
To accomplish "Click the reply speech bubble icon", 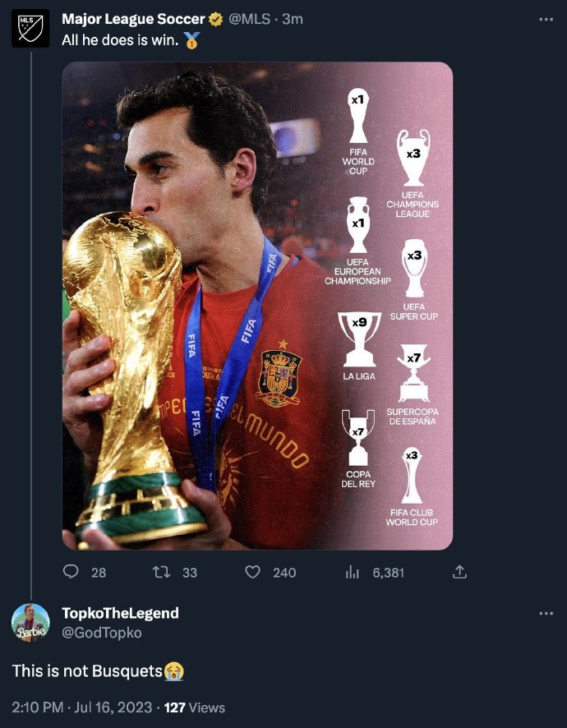I will (x=71, y=572).
